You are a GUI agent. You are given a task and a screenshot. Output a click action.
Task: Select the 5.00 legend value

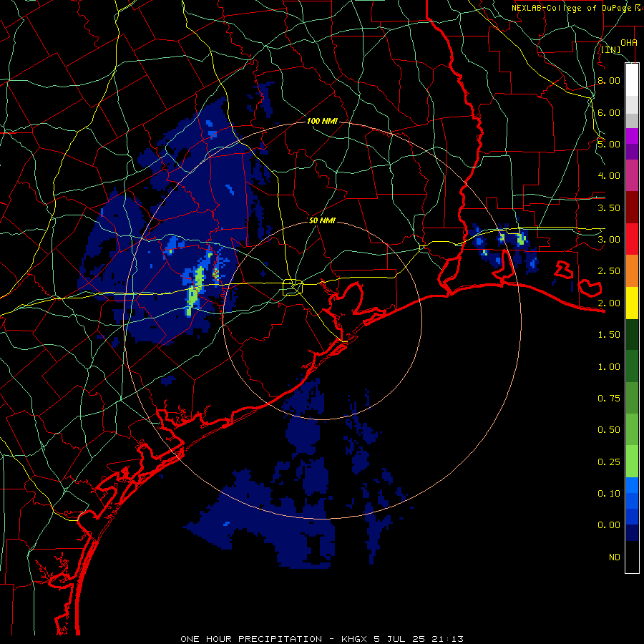click(609, 144)
